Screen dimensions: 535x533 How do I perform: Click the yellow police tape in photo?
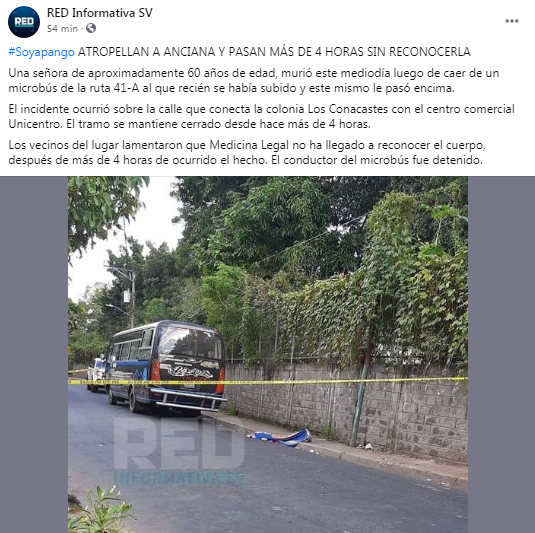268,381
